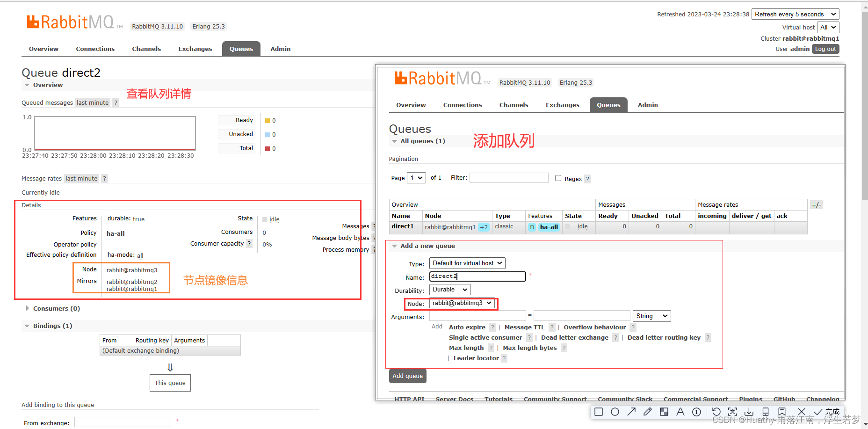Screen dimensions: 868x429
Task: Click the ha-all policy tag for direct1
Action: coord(549,227)
